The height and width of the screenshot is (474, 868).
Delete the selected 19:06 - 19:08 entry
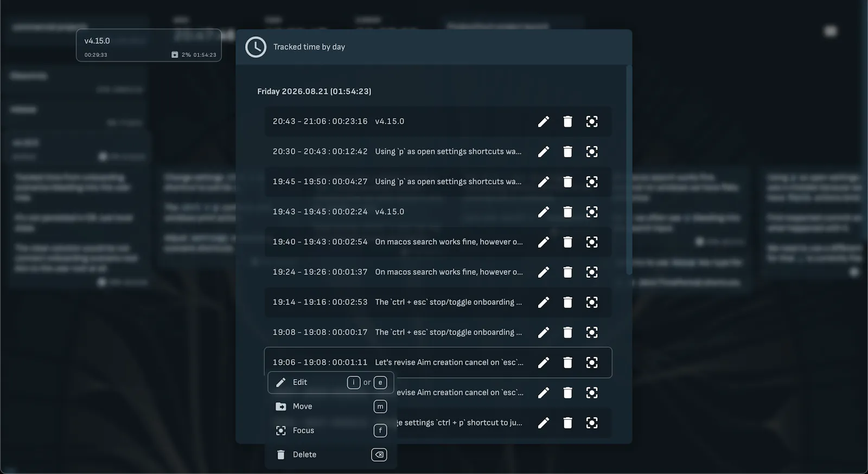(567, 362)
